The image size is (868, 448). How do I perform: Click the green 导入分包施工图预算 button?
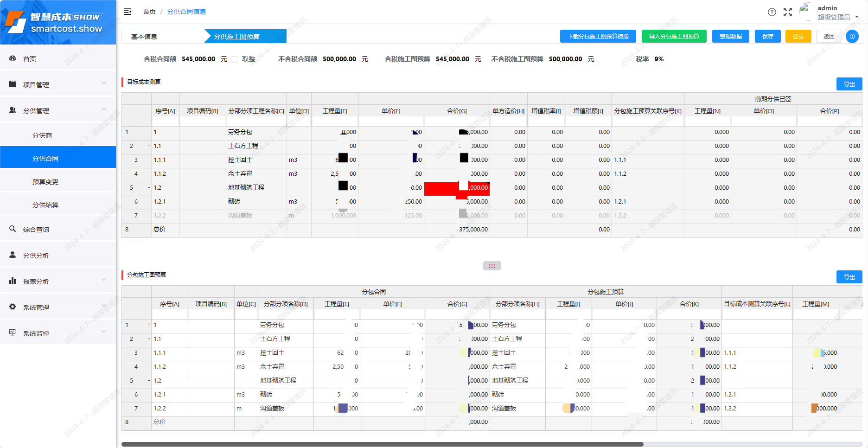pos(674,36)
